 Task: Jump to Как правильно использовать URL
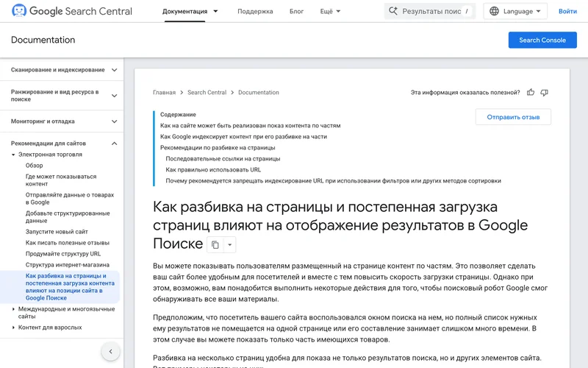pyautogui.click(x=213, y=170)
